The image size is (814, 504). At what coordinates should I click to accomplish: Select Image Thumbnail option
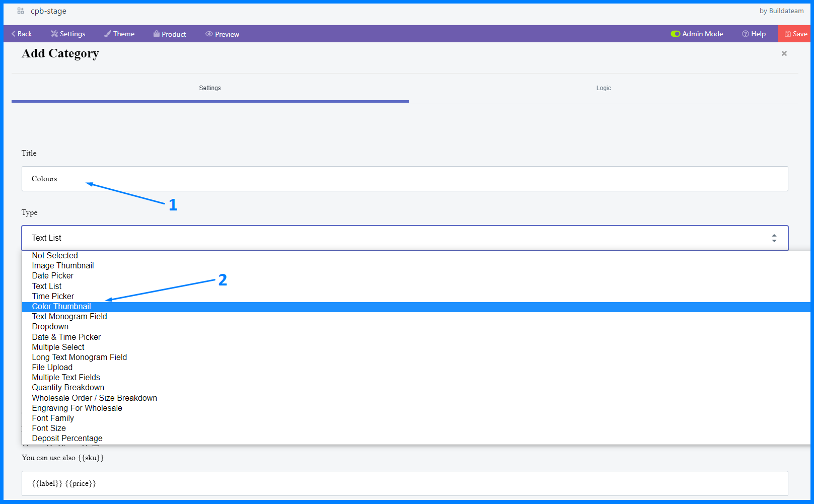coord(416,266)
